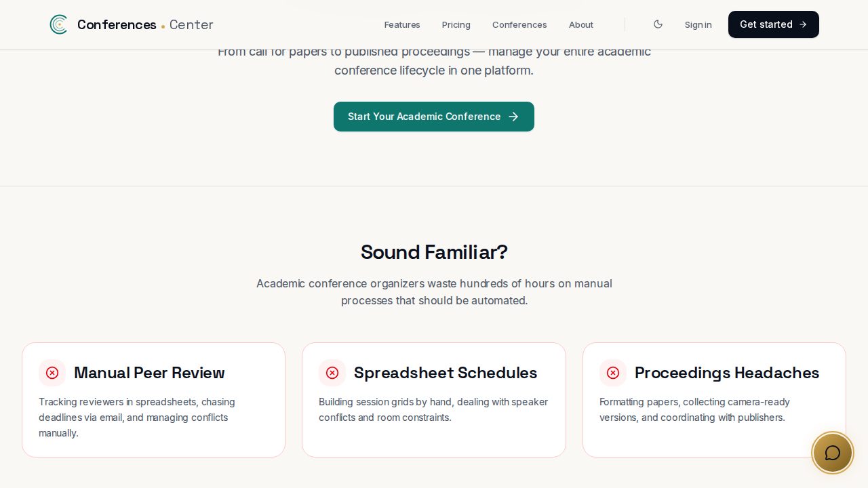Select the Manual Peer Review card
The image size is (868, 488).
[154, 400]
